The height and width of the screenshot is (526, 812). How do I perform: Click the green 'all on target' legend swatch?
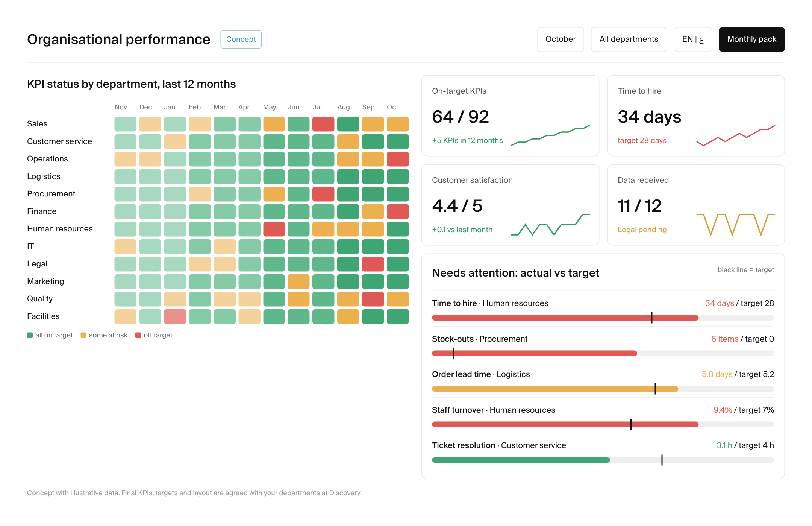pos(30,335)
